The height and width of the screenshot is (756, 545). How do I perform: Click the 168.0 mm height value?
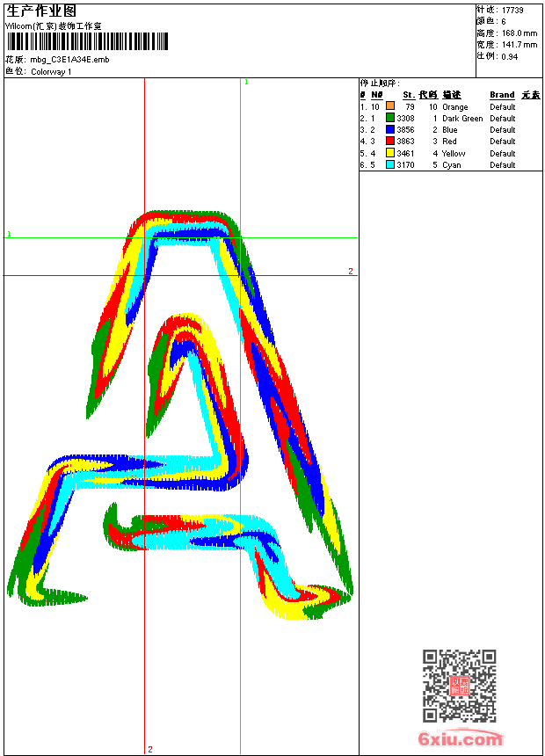(x=519, y=33)
